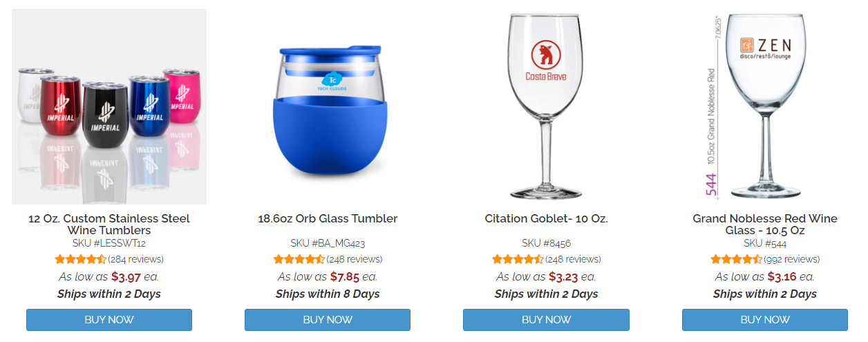Image resolution: width=868 pixels, height=342 pixels.
Task: Click the star rating for Stainless Steel Wine Tumblers
Action: pos(81,260)
